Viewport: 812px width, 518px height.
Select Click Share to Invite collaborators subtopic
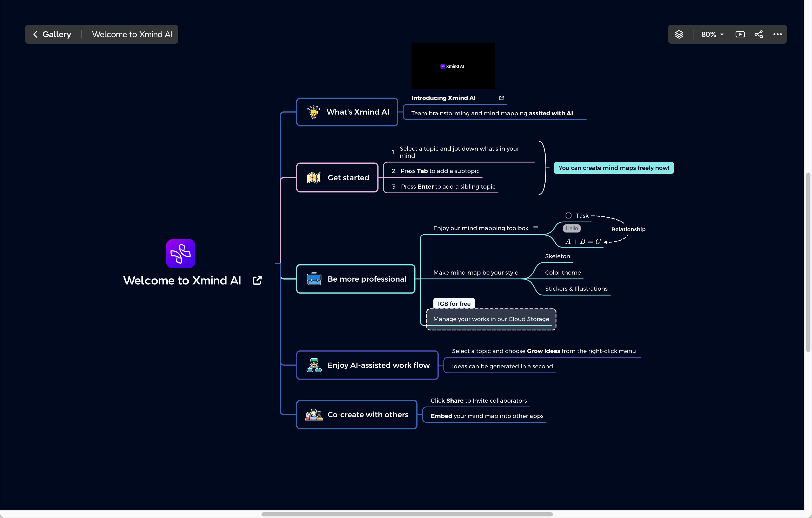479,401
